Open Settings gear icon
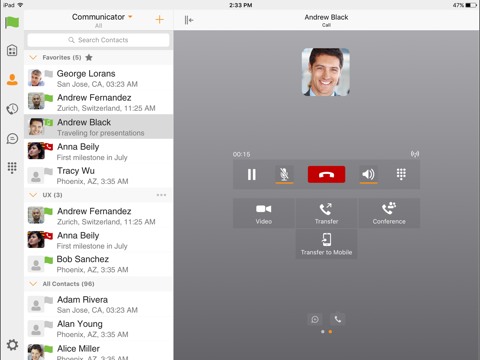480x360 pixels. 12,345
